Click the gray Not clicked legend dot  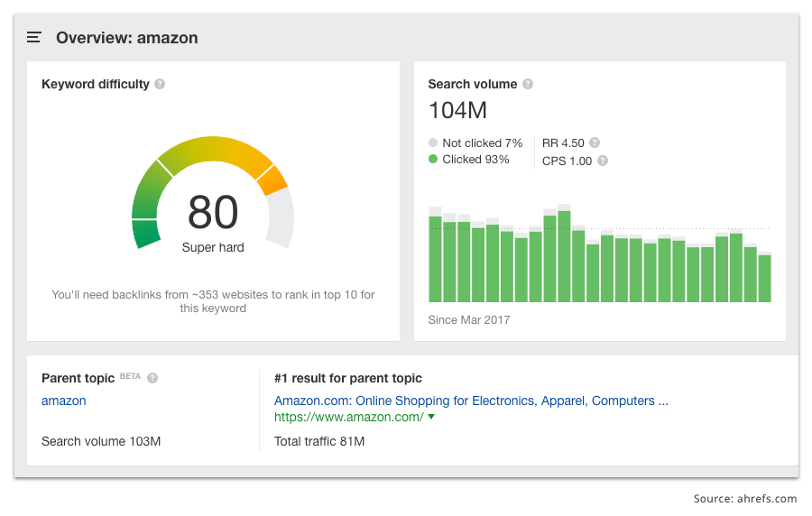point(433,143)
